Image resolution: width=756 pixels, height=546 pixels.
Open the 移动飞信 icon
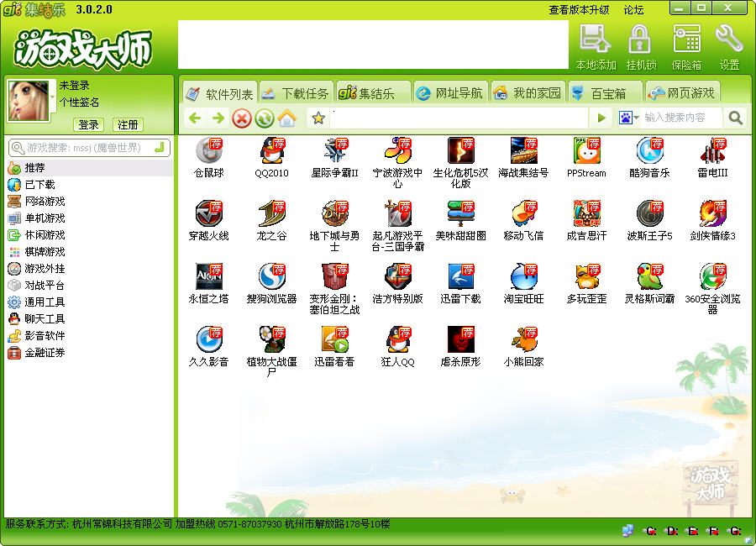[523, 213]
